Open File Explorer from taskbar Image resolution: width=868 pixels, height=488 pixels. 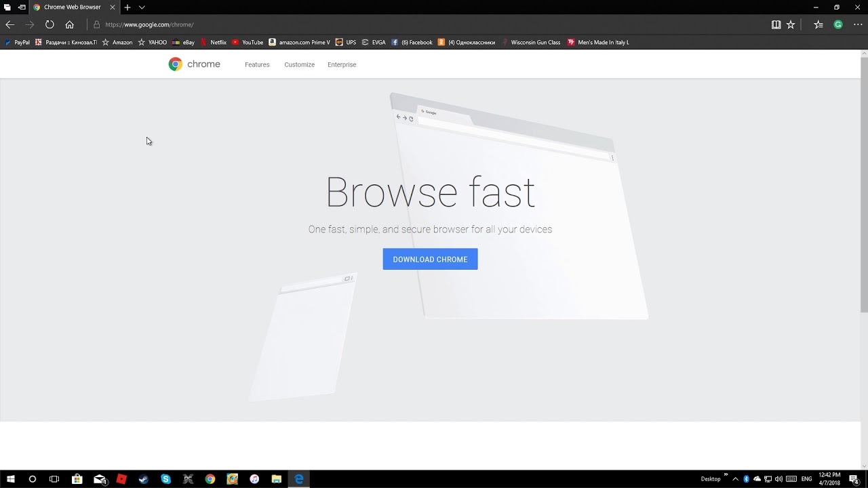click(277, 479)
